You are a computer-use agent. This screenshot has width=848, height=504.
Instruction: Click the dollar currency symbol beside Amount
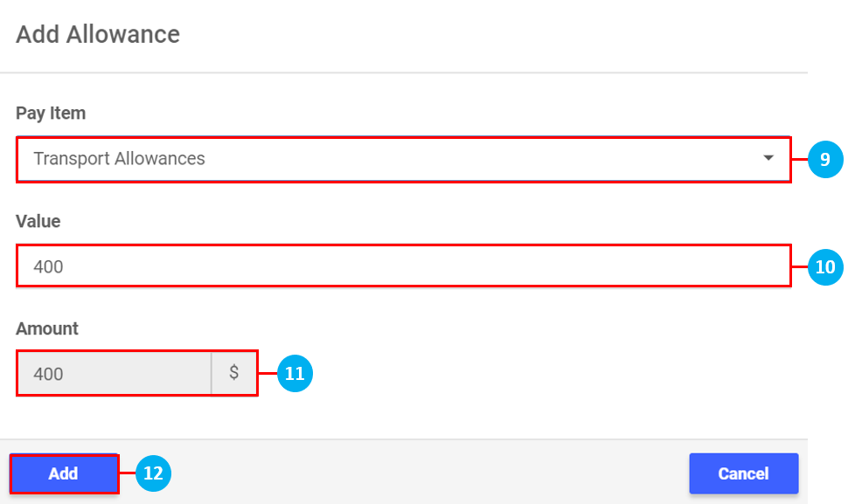(234, 373)
